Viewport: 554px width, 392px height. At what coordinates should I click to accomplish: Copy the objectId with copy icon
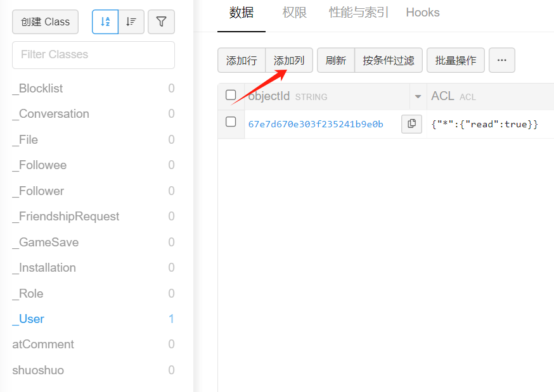point(411,124)
